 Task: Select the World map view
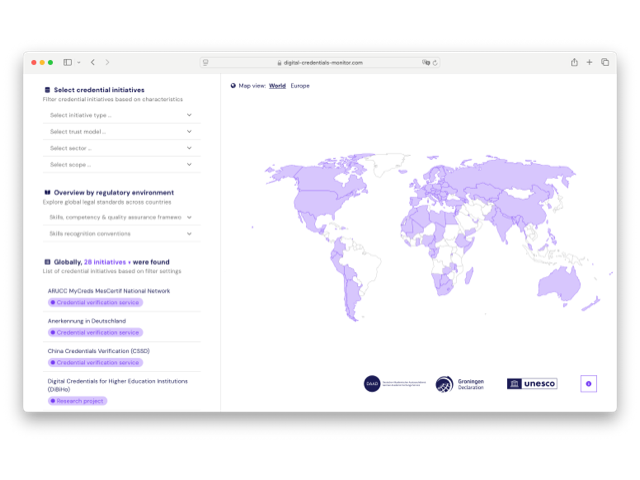[277, 86]
